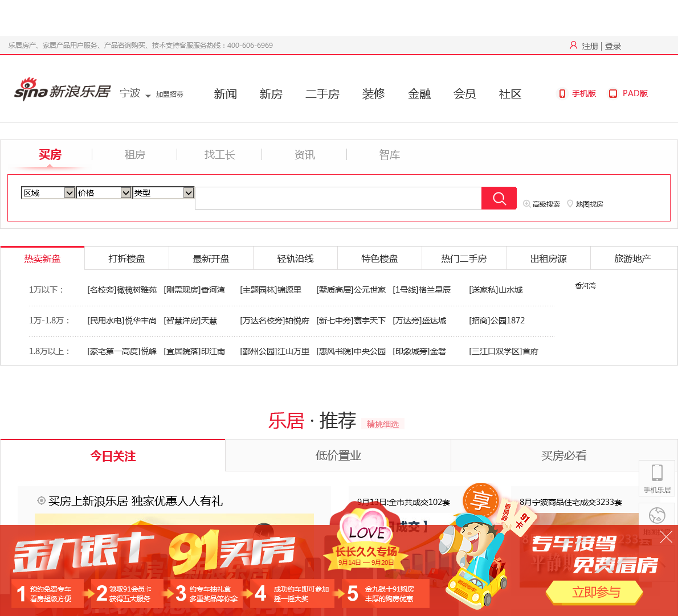
Task: Select the 旅游地产 tab
Action: [x=633, y=258]
